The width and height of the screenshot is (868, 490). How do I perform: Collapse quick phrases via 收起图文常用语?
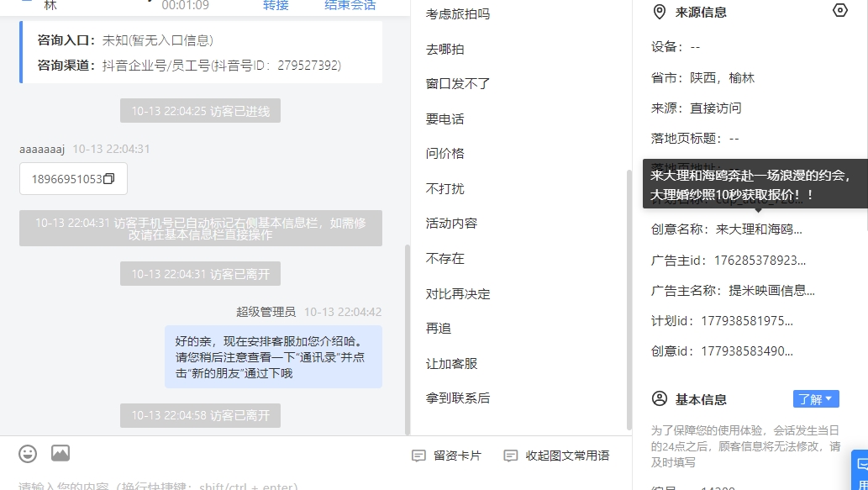(x=556, y=456)
